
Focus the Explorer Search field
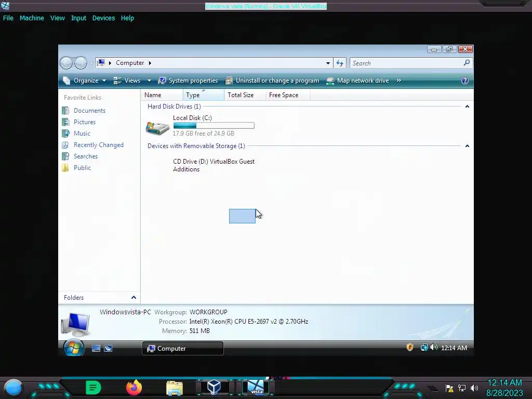click(405, 63)
